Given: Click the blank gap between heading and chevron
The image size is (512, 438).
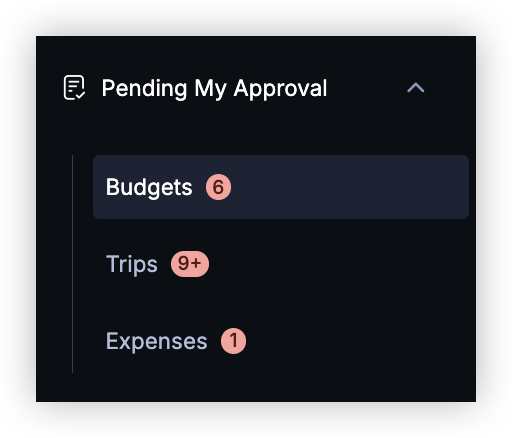Looking at the screenshot, I should (x=367, y=88).
